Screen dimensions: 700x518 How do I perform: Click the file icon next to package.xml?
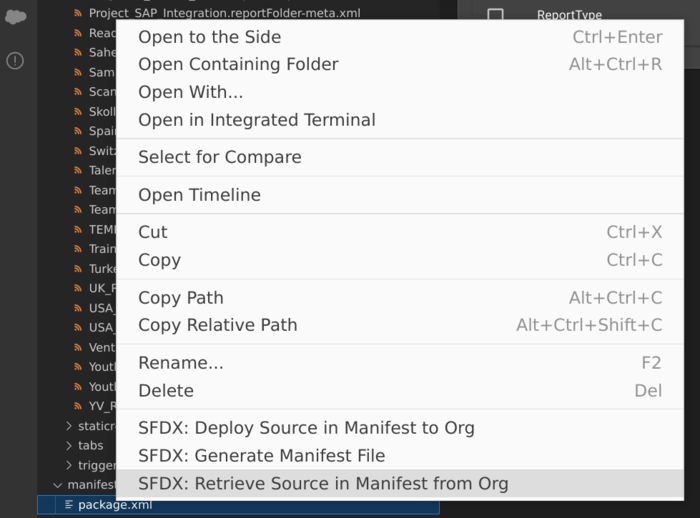(x=69, y=505)
